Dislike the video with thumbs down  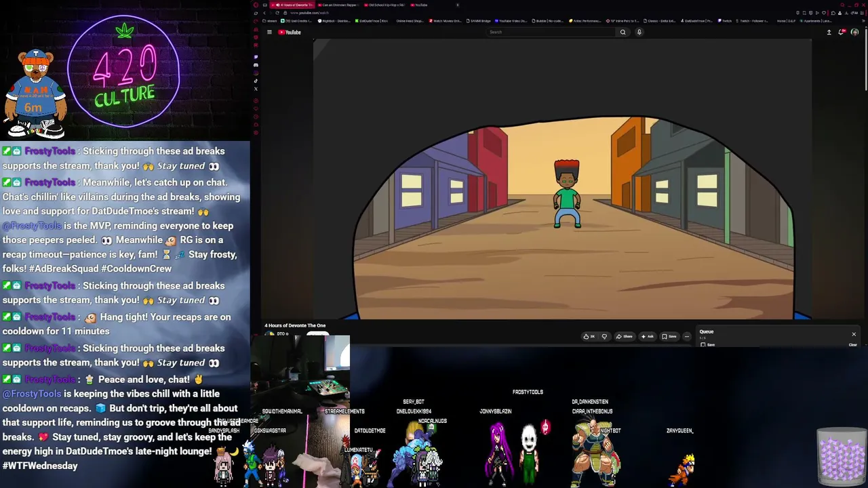[604, 336]
